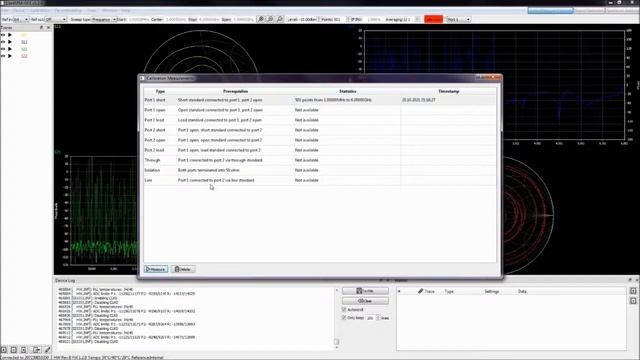
Task: Click the play triangle beside trace S22
Action: [10, 56]
